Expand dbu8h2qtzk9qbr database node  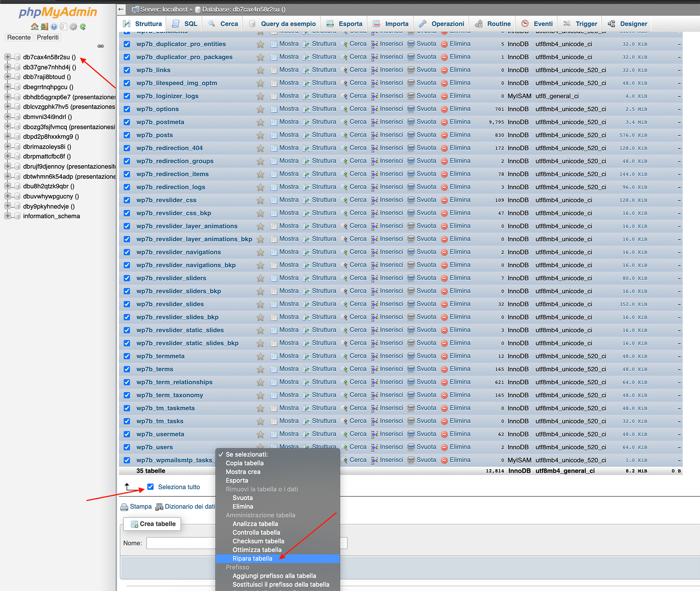(x=7, y=186)
